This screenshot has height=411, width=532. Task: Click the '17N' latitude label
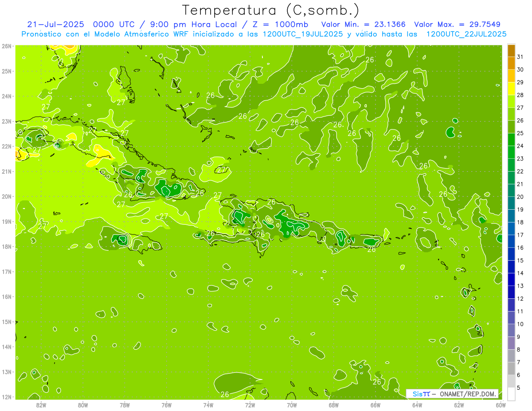(6, 271)
